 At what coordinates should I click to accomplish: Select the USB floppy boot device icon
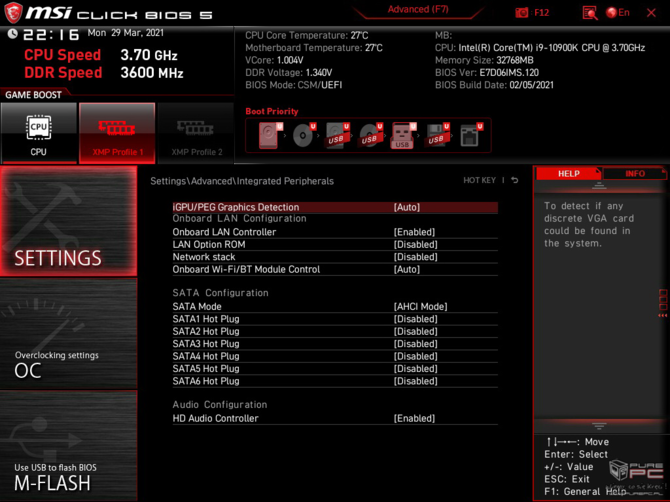[436, 135]
